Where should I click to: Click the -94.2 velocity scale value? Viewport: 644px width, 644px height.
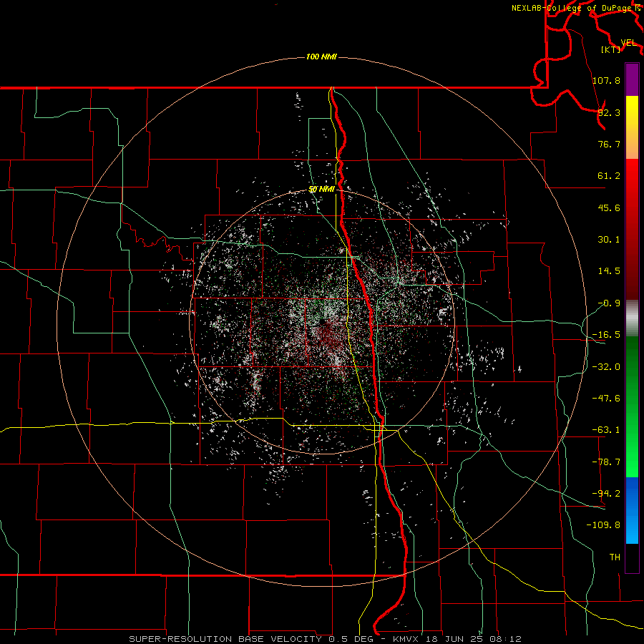click(x=606, y=494)
